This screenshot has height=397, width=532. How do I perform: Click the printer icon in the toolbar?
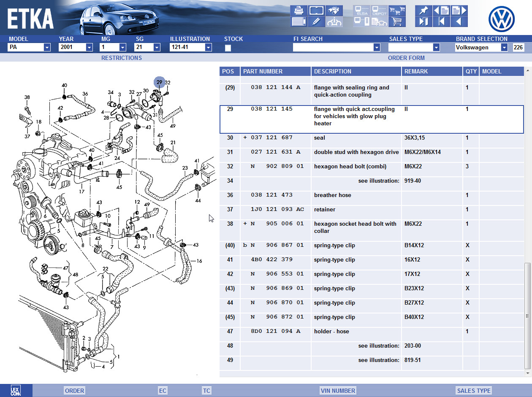[x=299, y=11]
